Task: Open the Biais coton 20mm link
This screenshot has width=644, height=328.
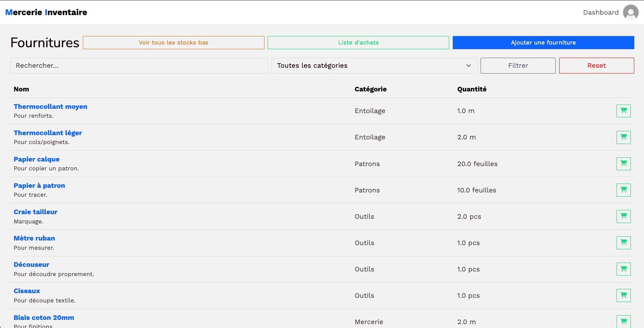Action: coord(44,318)
